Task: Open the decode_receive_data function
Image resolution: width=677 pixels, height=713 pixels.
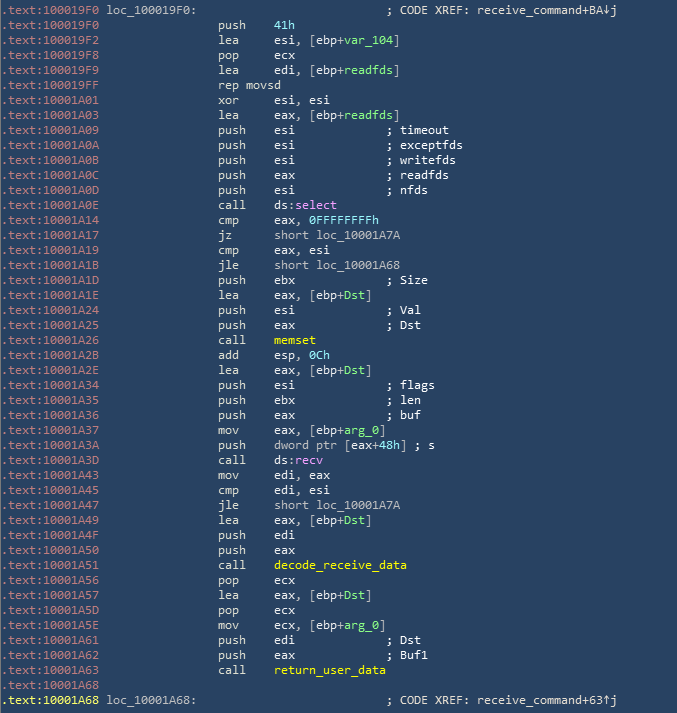Action: click(x=340, y=565)
